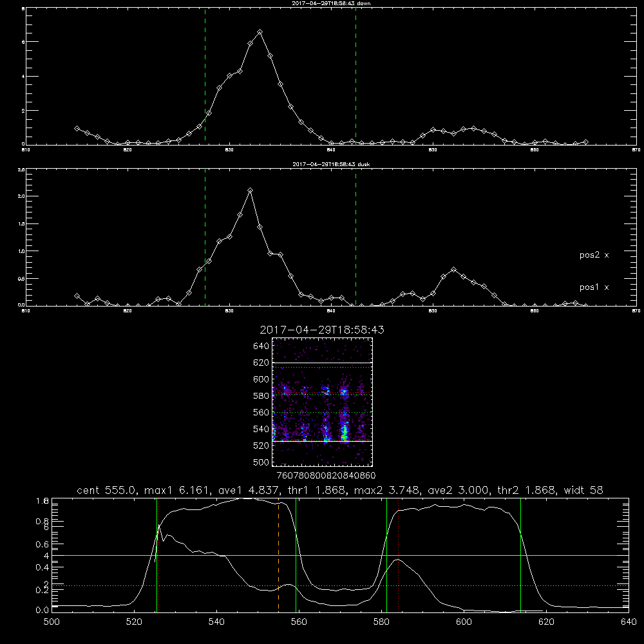Click the '540' label on the bottom plot x-axis
Screen dimensions: 644x644
point(216,622)
